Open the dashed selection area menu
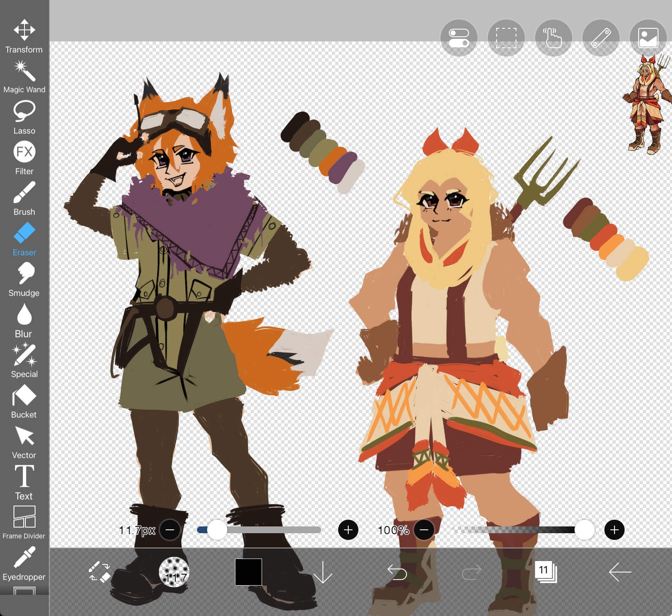 [506, 38]
